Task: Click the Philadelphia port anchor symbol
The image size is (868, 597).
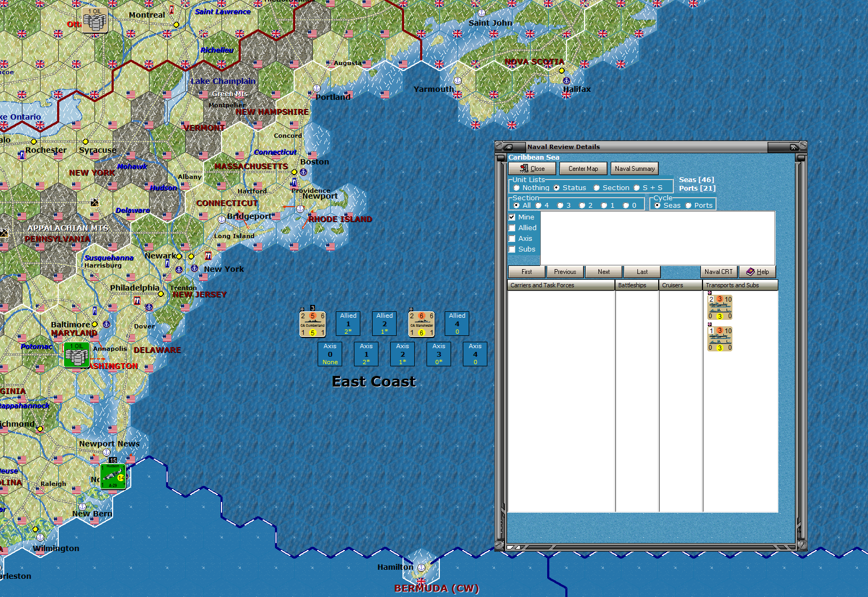Action: tap(149, 307)
